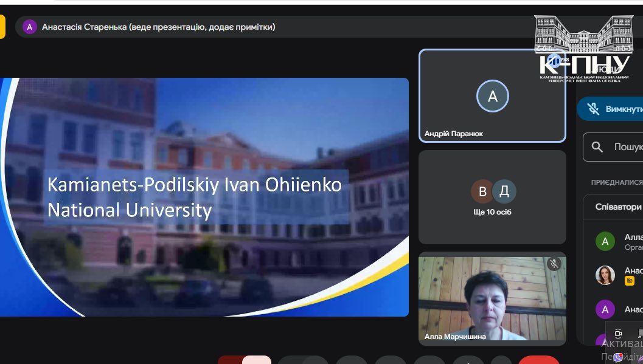The width and height of the screenshot is (643, 364).
Task: Click the Kamianets-Podilskiy university presentation slide
Action: click(x=204, y=197)
